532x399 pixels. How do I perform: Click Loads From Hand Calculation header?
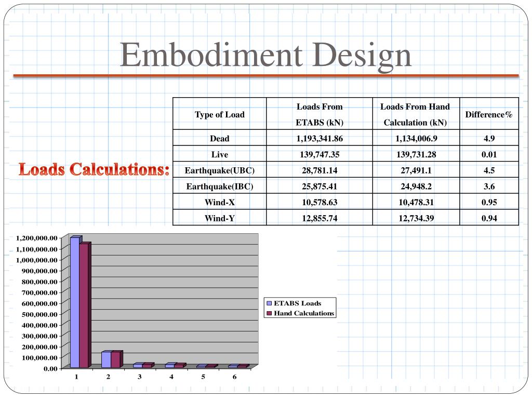pyautogui.click(x=415, y=115)
